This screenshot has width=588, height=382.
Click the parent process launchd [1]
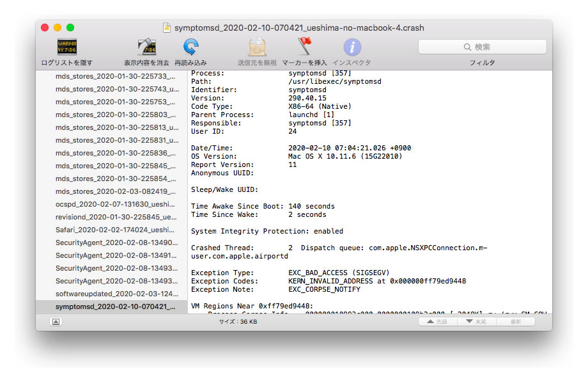click(311, 115)
